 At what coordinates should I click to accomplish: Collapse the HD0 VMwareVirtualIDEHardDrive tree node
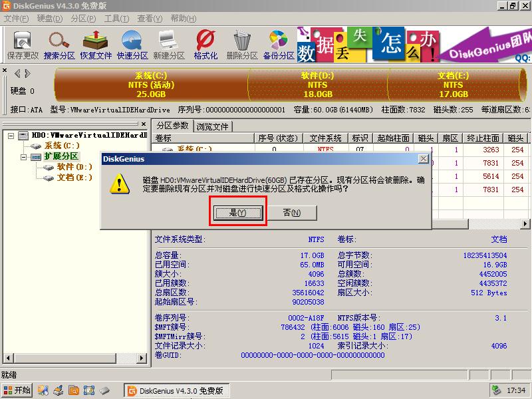tap(11, 136)
